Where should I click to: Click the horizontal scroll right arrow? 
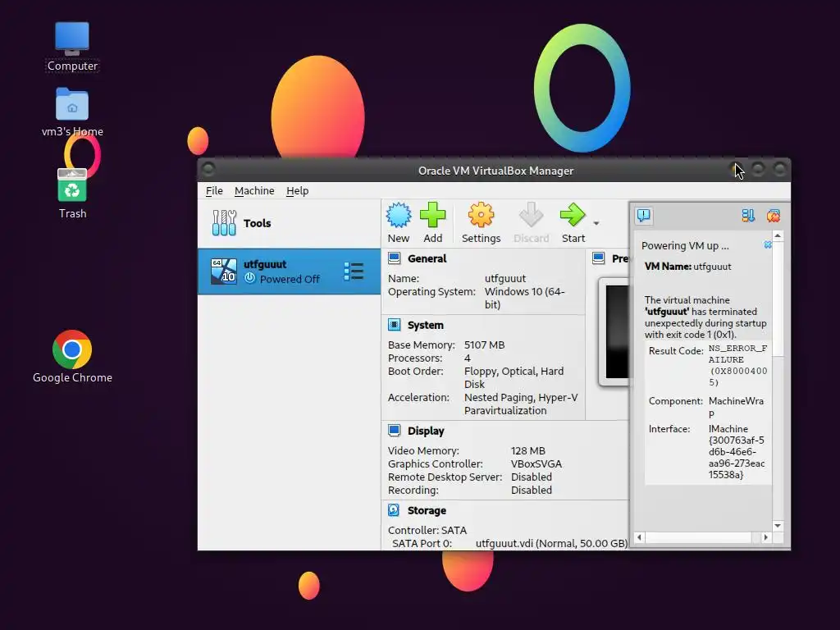pyautogui.click(x=765, y=537)
